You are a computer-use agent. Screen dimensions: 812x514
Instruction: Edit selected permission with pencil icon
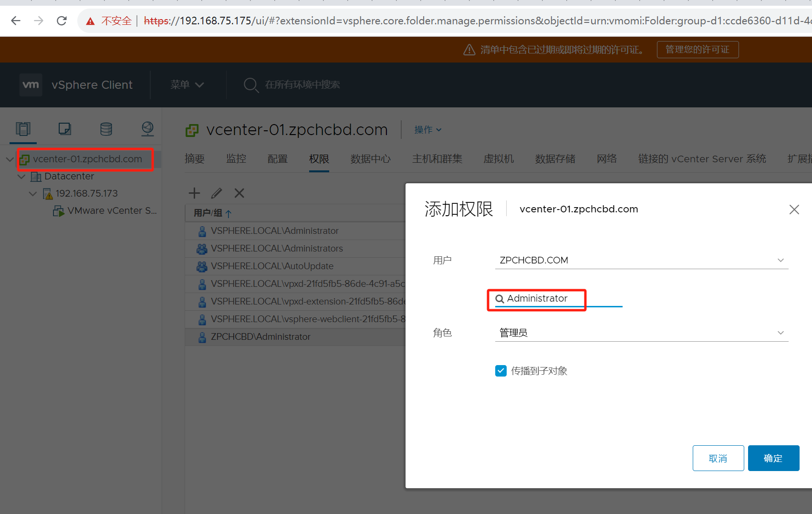click(x=217, y=193)
